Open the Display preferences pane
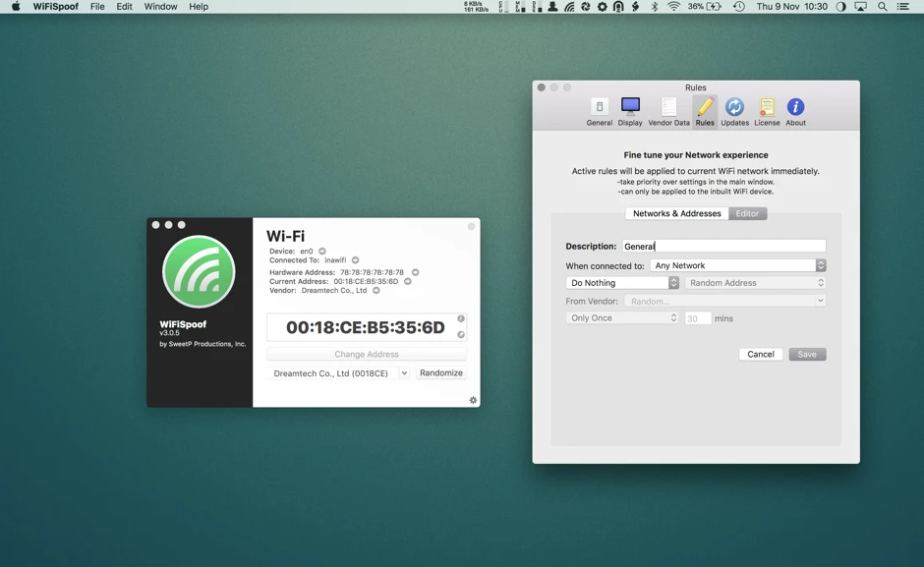Screen dimensions: 924x567 (x=630, y=112)
